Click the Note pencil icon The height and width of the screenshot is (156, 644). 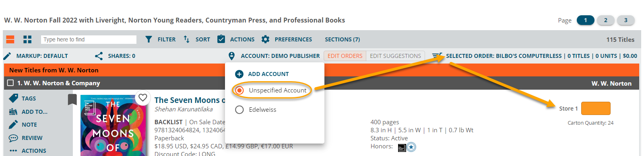click(13, 125)
